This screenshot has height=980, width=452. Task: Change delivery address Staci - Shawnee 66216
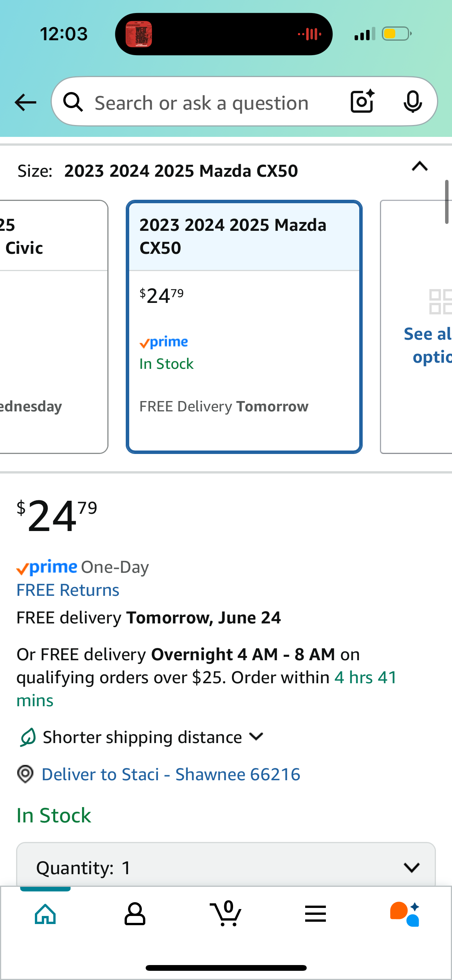[x=171, y=774]
